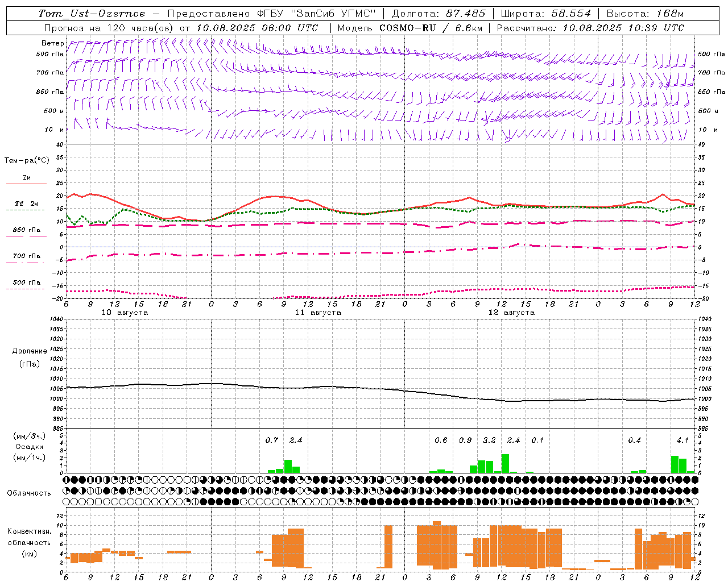This screenshot has width=728, height=582.
Task: Click the calculated time 10.08.2025 10:39 UTC
Action: (624, 28)
